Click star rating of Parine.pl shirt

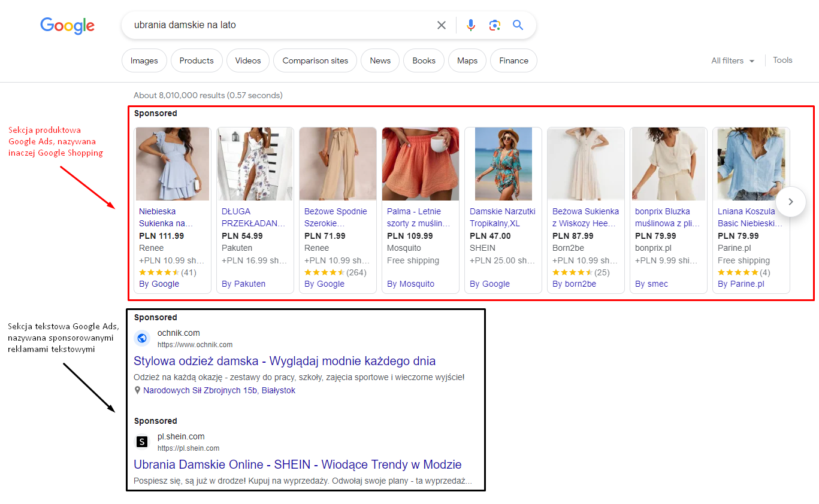738,272
